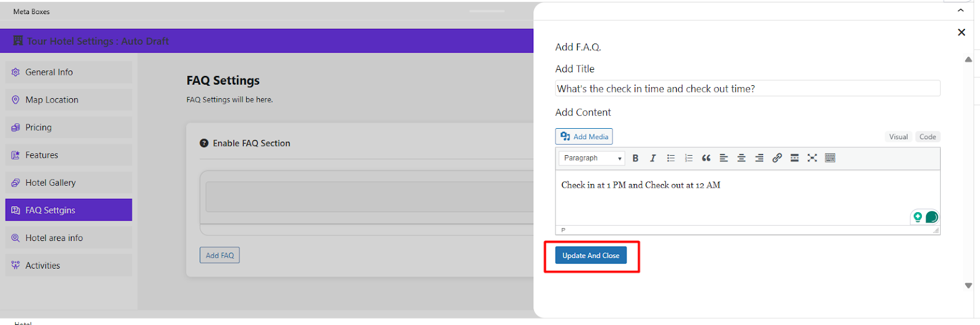Insert a numbered list
The image size is (980, 325).
point(688,158)
